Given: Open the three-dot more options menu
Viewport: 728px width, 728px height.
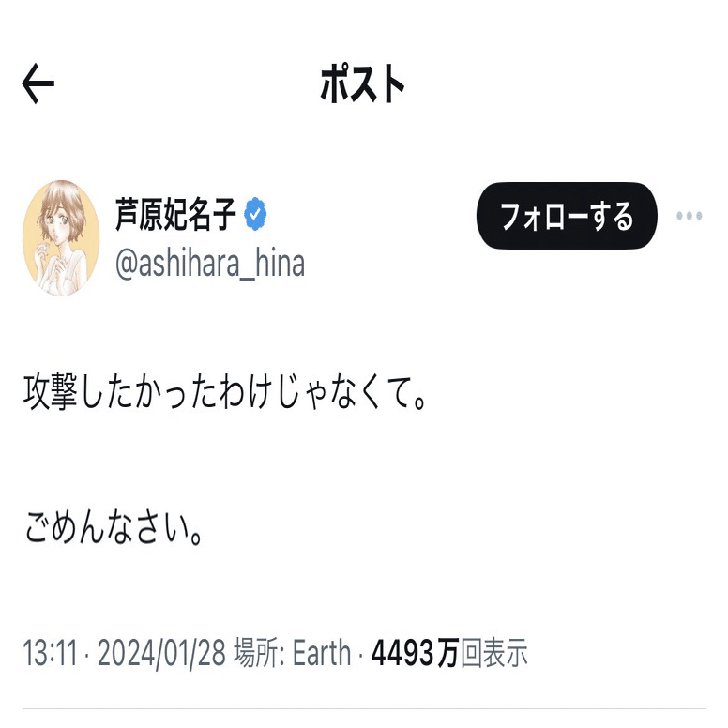Looking at the screenshot, I should point(689,216).
